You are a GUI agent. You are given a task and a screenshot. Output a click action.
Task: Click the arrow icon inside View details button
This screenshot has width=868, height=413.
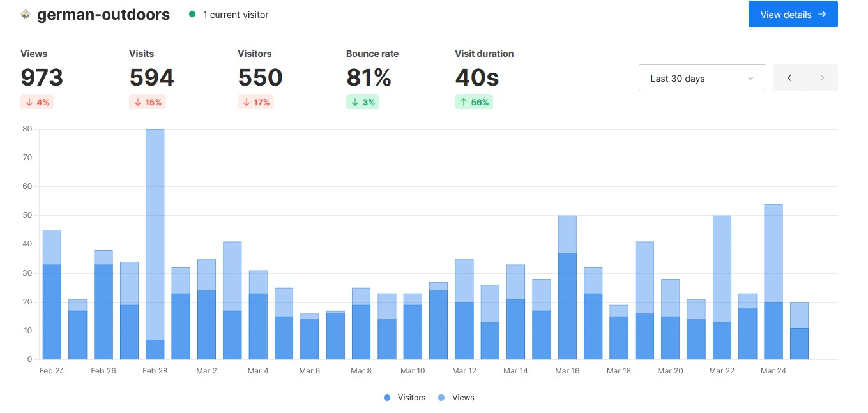click(x=823, y=14)
